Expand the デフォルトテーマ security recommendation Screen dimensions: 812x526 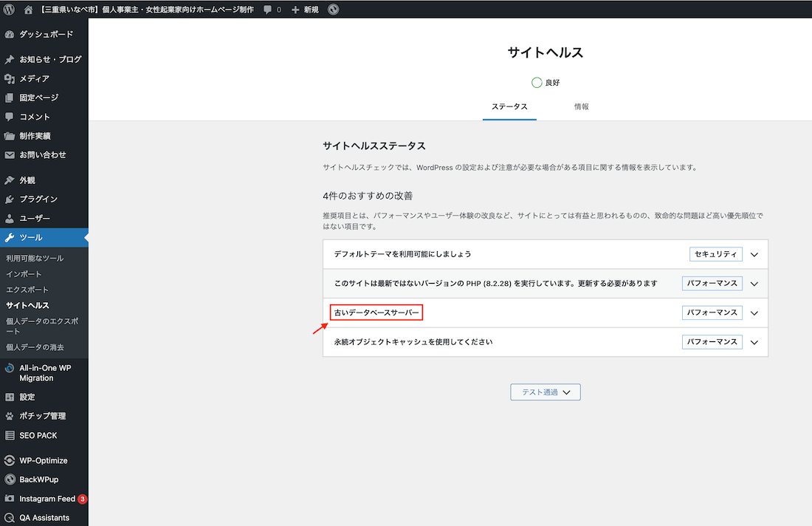click(754, 254)
